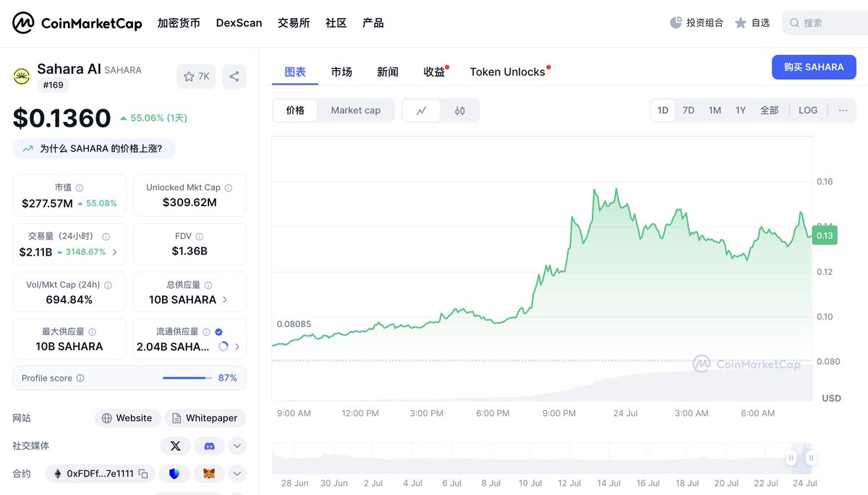The image size is (868, 495).
Task: Click 为什么 SAHARA 的价格上涨?
Action: coord(94,148)
